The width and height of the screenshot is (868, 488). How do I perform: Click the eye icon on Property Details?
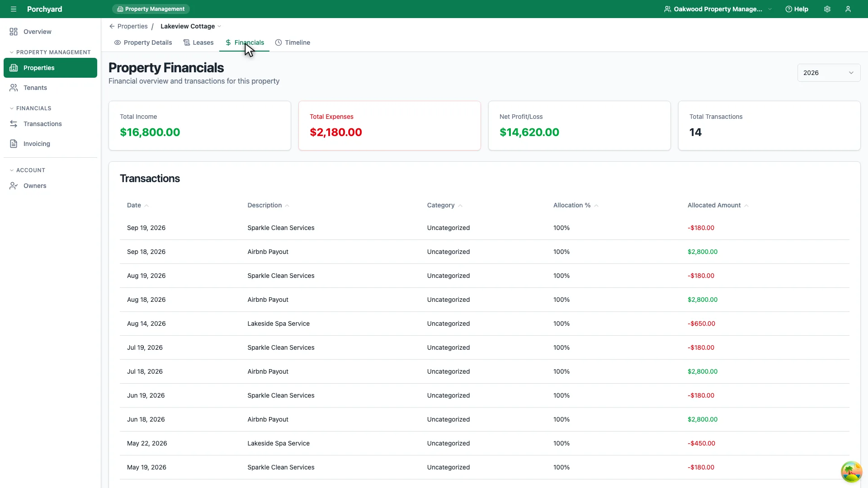coord(118,42)
